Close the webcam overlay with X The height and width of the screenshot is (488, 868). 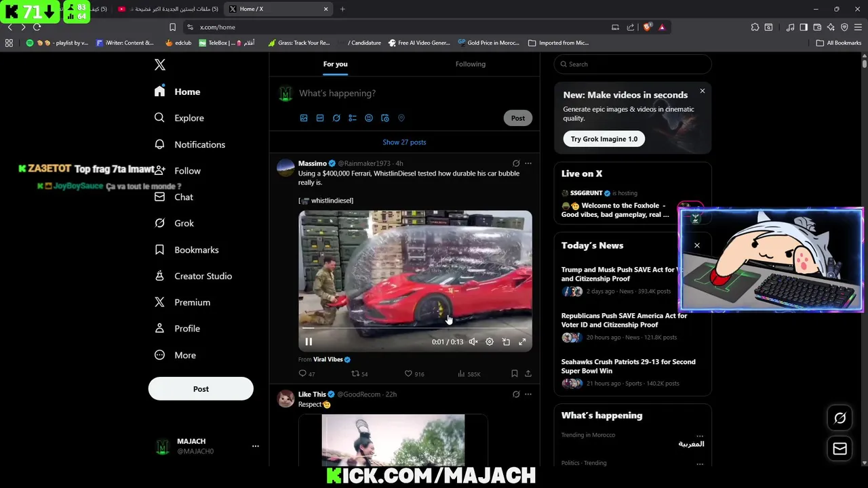[697, 245]
